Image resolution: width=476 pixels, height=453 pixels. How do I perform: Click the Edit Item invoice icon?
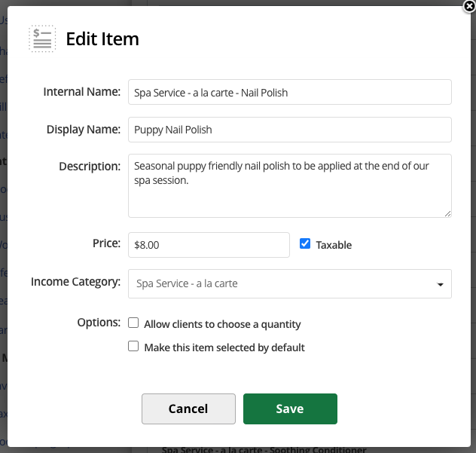click(x=42, y=38)
